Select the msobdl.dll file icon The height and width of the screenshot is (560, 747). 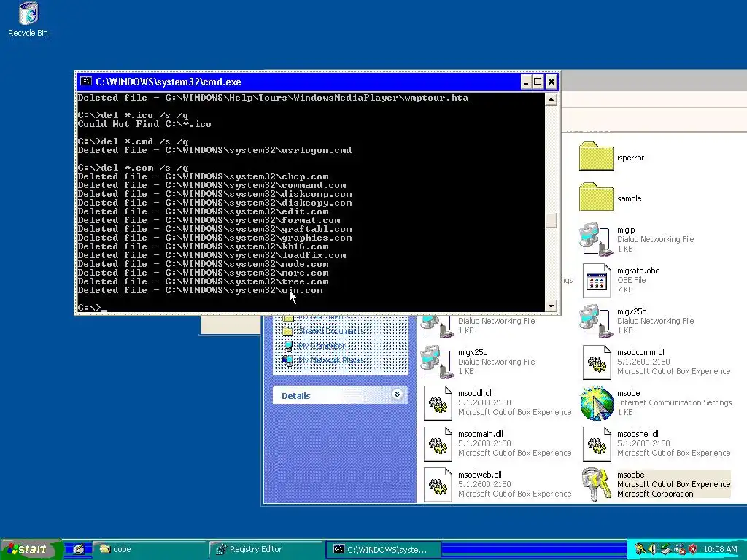pos(438,403)
